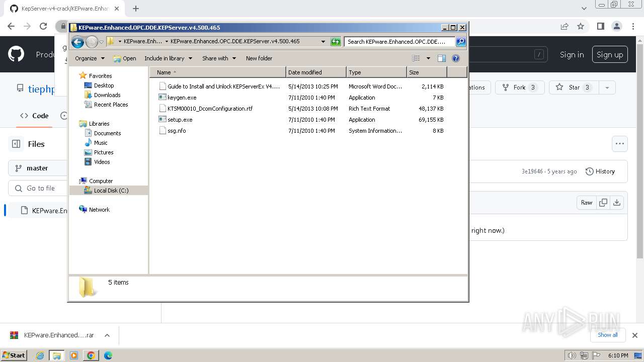The image size is (644, 362).
Task: Select Documents library in the navigation pane
Action: click(x=107, y=133)
